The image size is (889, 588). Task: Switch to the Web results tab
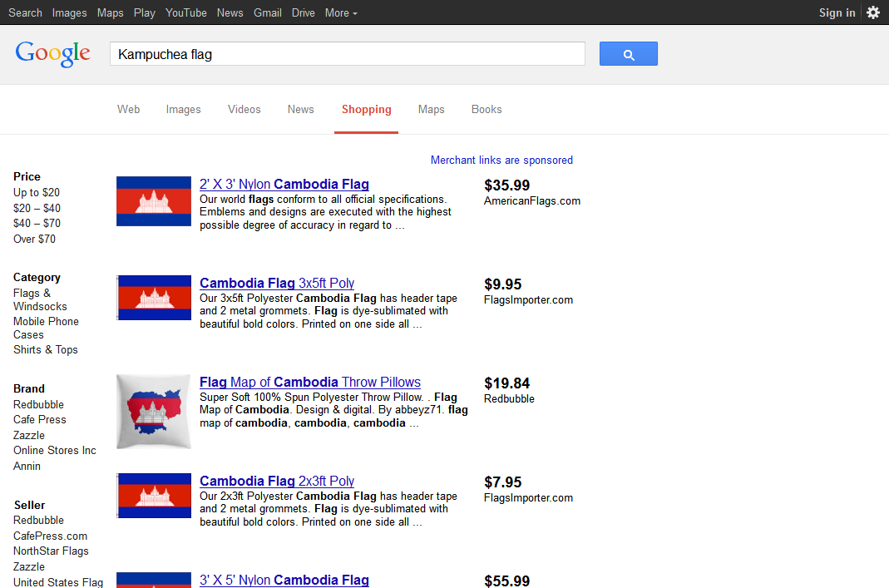tap(129, 110)
